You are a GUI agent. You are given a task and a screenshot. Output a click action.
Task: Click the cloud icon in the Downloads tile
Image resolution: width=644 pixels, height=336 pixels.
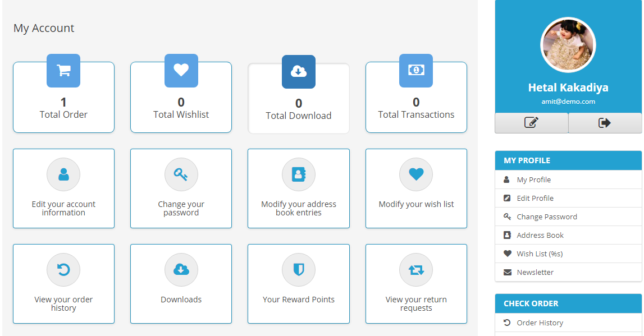click(181, 270)
